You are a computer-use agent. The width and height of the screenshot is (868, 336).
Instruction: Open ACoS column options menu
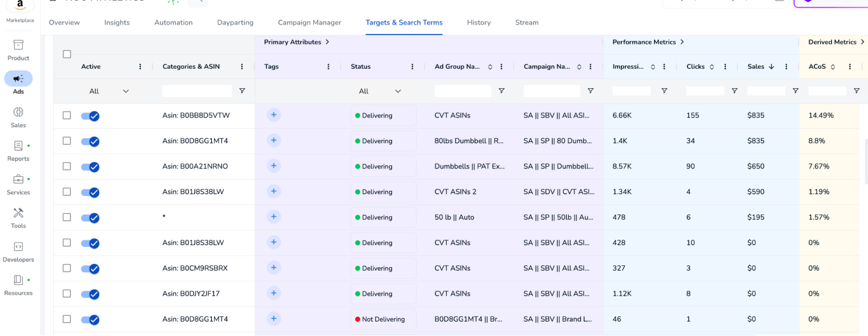850,67
